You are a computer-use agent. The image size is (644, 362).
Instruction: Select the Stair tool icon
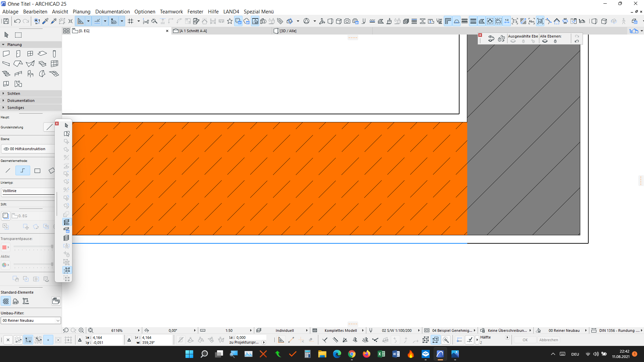coord(6,74)
